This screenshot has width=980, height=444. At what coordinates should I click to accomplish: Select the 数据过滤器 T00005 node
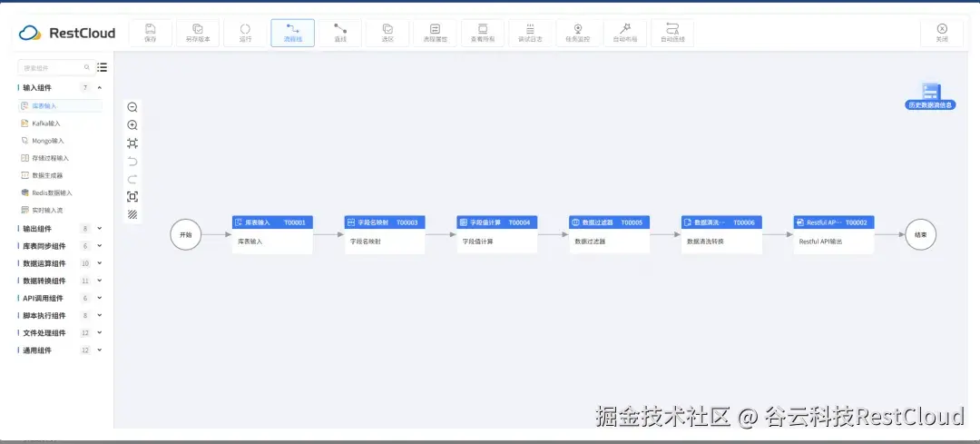tap(610, 234)
